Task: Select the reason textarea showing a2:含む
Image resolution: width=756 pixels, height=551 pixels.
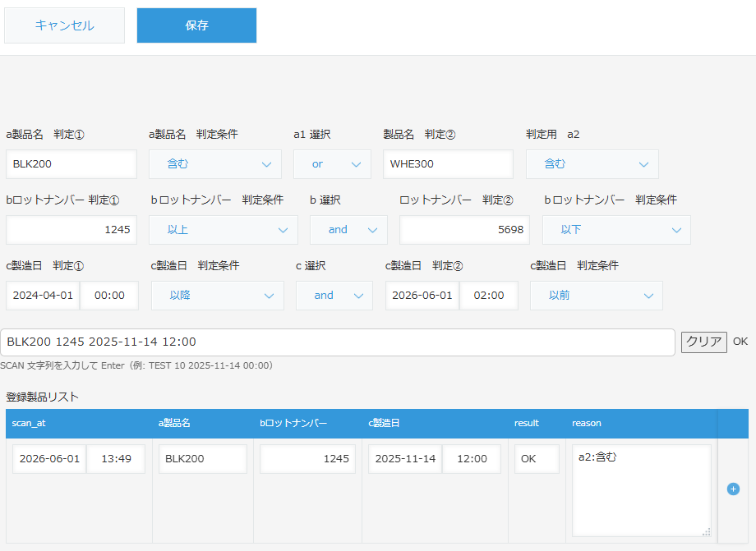Action: (x=642, y=490)
